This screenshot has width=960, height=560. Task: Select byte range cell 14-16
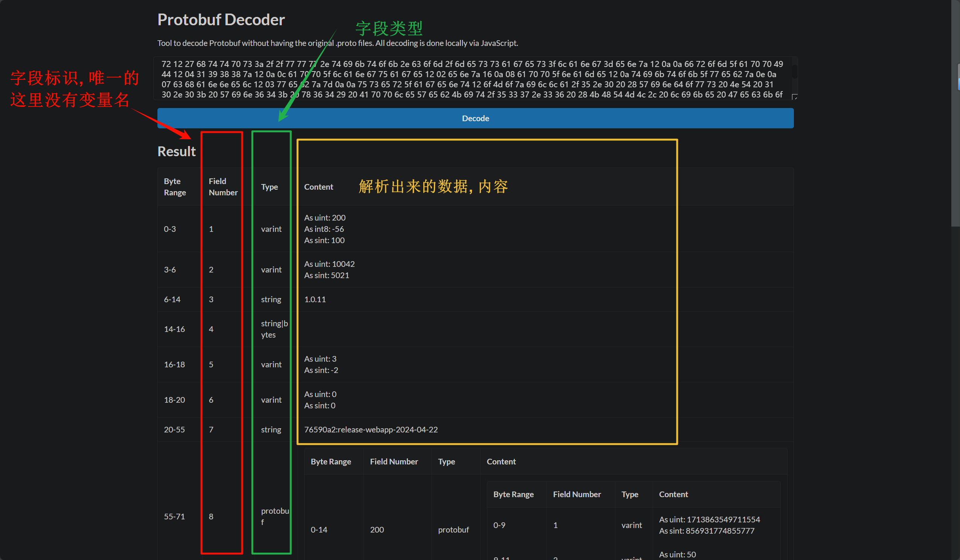click(174, 329)
